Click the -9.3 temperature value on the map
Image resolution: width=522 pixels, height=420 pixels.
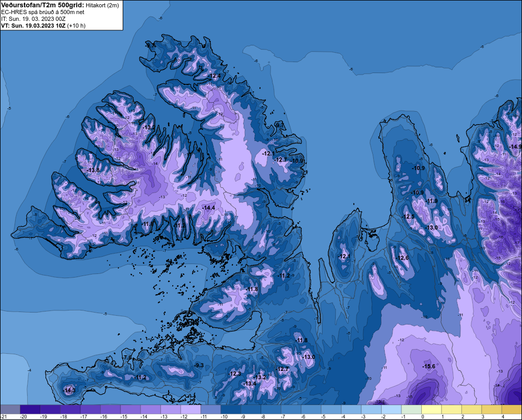(x=199, y=365)
